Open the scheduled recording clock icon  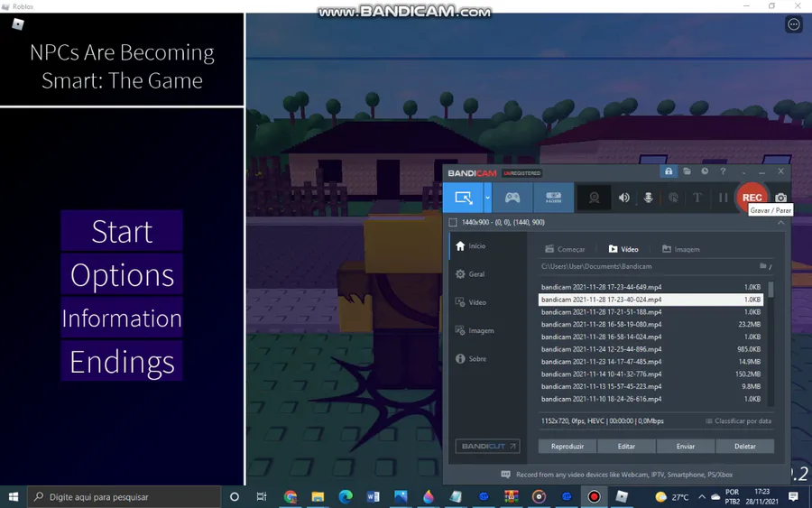pyautogui.click(x=705, y=171)
